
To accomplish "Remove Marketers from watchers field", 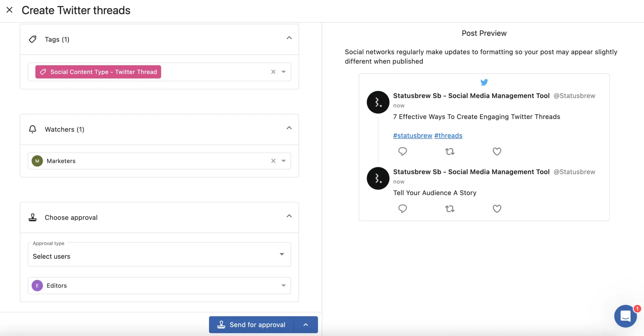I will (273, 161).
